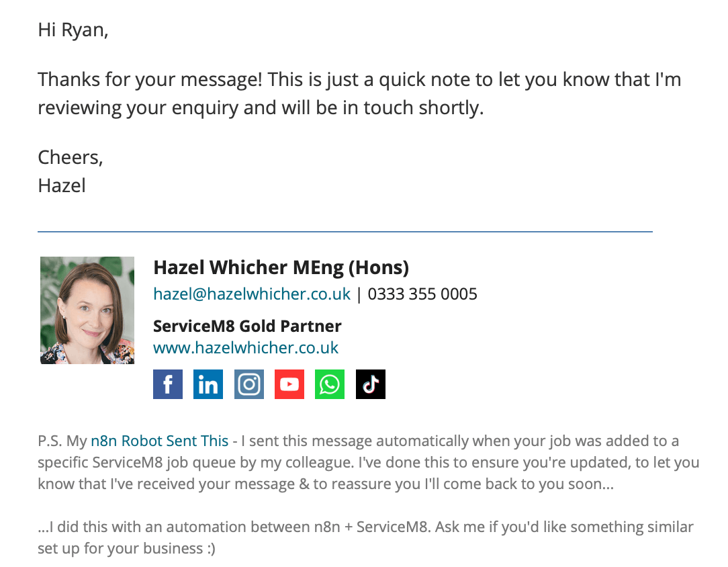Click the 'Thanks for your message!' paragraph

tap(359, 93)
